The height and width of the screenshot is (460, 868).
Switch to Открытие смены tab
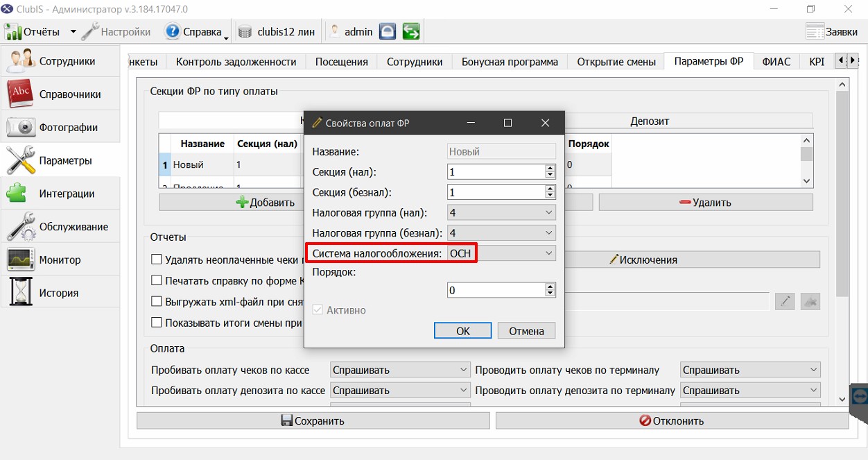616,62
